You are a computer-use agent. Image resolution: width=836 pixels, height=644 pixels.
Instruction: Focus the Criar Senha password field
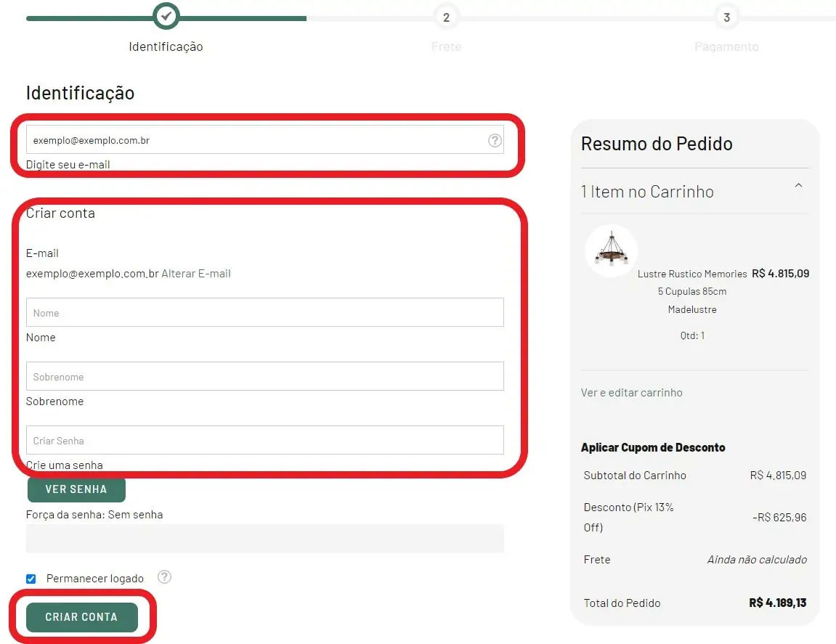[264, 440]
